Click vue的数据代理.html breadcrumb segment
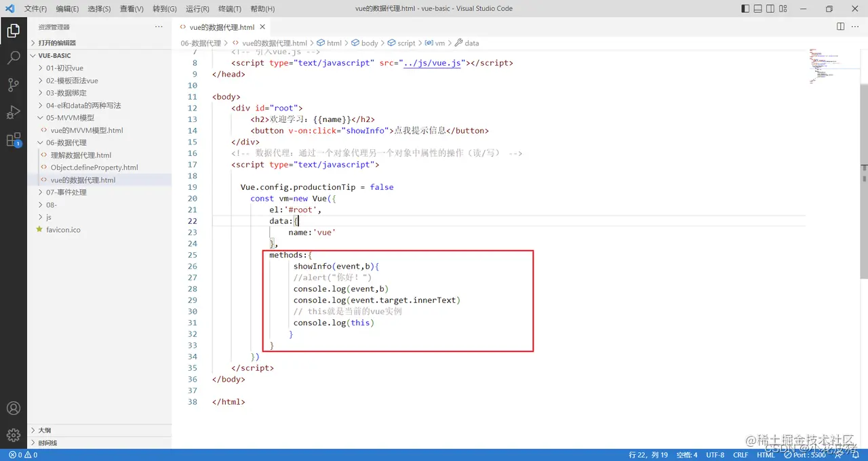The image size is (868, 461). pos(269,43)
